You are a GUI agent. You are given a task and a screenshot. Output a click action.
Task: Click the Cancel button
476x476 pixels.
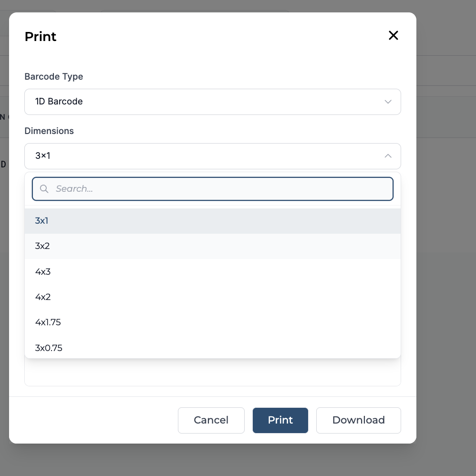(x=211, y=420)
